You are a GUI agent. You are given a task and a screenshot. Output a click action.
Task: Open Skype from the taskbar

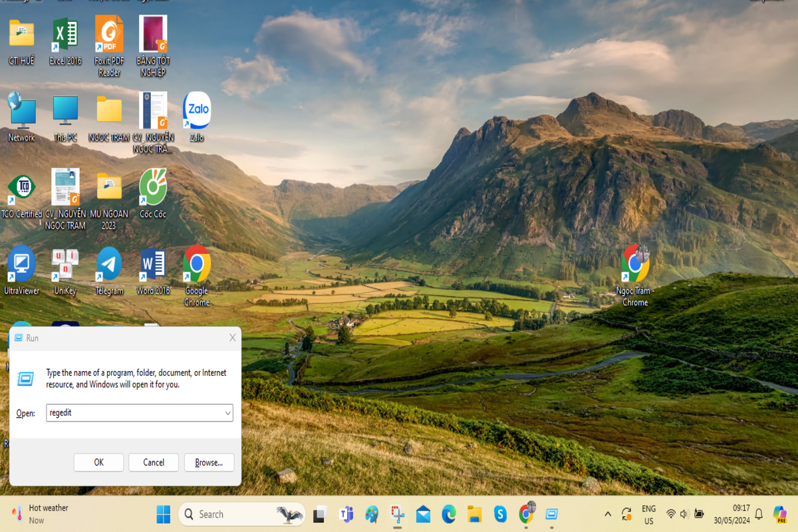[x=500, y=514]
